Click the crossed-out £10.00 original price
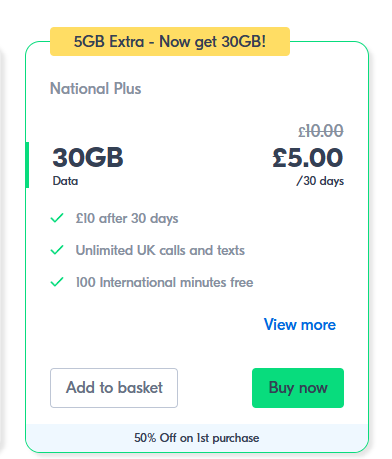The image size is (392, 459). (x=321, y=131)
